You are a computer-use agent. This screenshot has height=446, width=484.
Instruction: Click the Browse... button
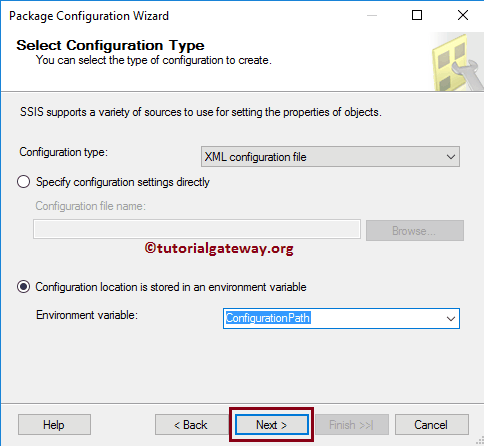pyautogui.click(x=415, y=230)
